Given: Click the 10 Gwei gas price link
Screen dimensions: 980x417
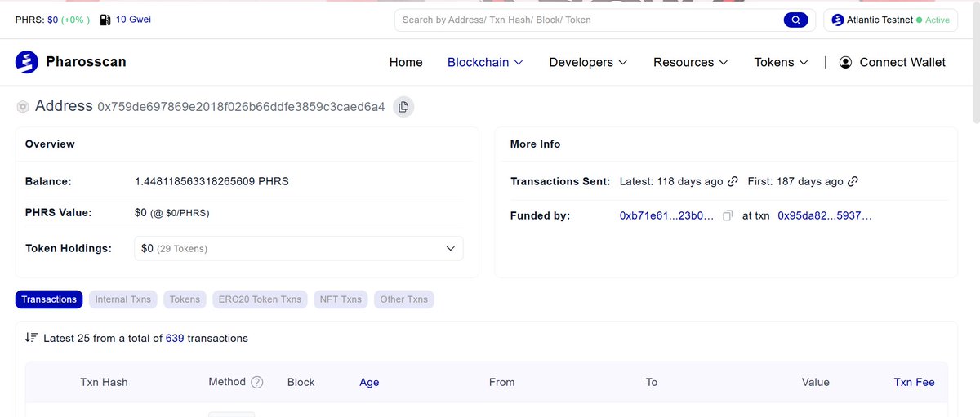Looking at the screenshot, I should [133, 20].
